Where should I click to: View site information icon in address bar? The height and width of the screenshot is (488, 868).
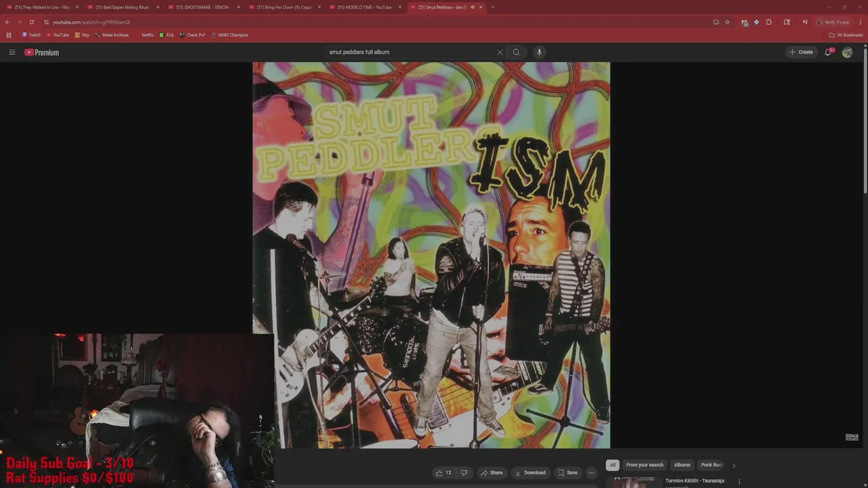pos(46,22)
